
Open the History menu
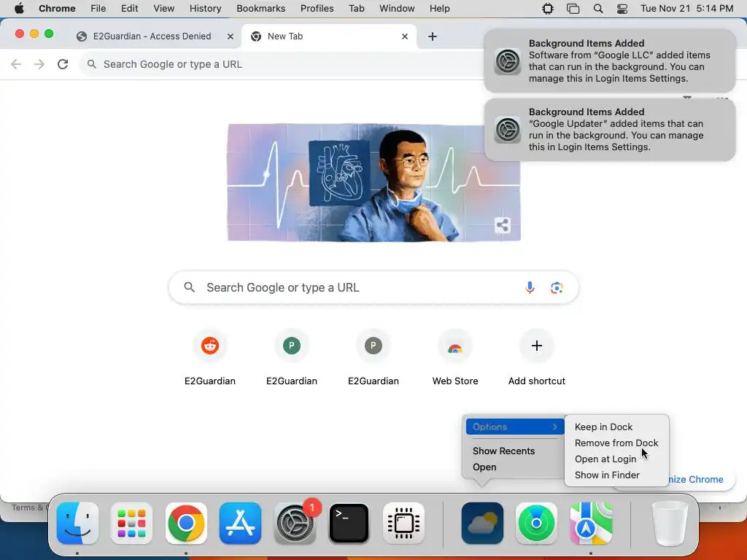[205, 9]
